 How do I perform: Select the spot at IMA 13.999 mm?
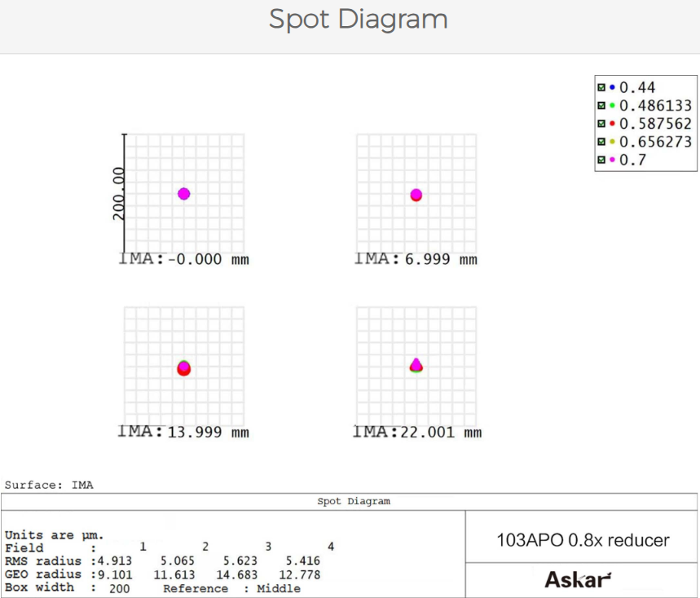click(x=184, y=368)
